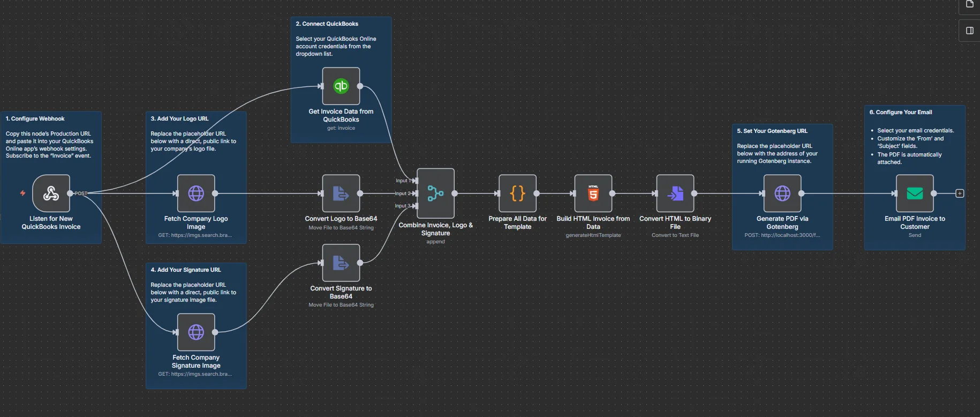This screenshot has height=417, width=980.
Task: Click the webhook trigger lightning bolt icon
Action: coord(22,193)
